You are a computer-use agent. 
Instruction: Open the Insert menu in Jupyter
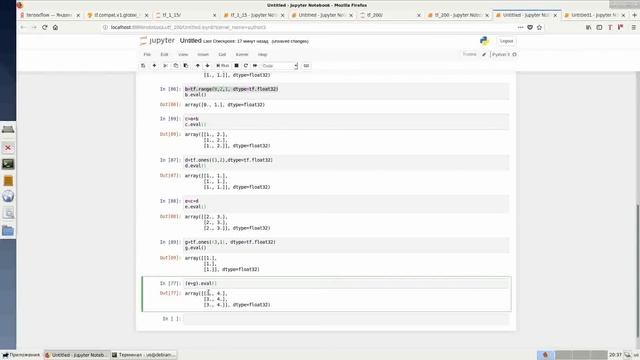(203, 54)
